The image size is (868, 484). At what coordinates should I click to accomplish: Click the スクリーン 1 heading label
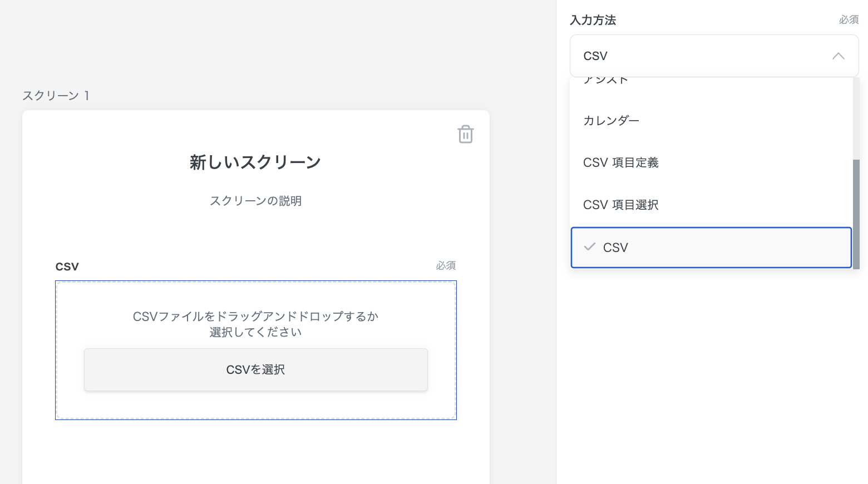tap(56, 96)
